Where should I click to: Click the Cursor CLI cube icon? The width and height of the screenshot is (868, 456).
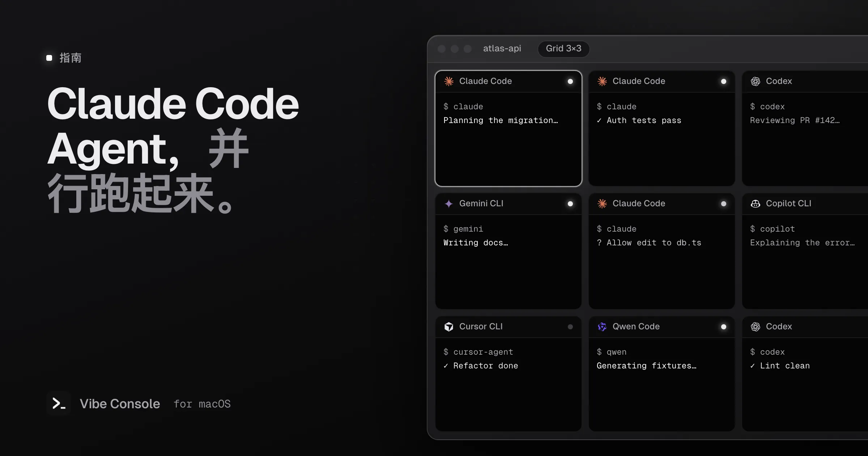(449, 327)
